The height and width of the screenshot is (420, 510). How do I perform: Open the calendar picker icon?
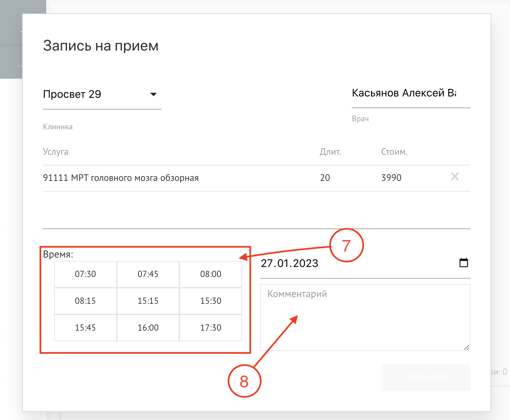(x=464, y=263)
